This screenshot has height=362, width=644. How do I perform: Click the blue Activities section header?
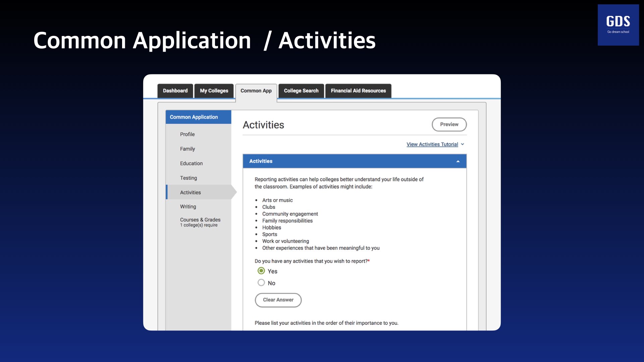[x=355, y=161]
